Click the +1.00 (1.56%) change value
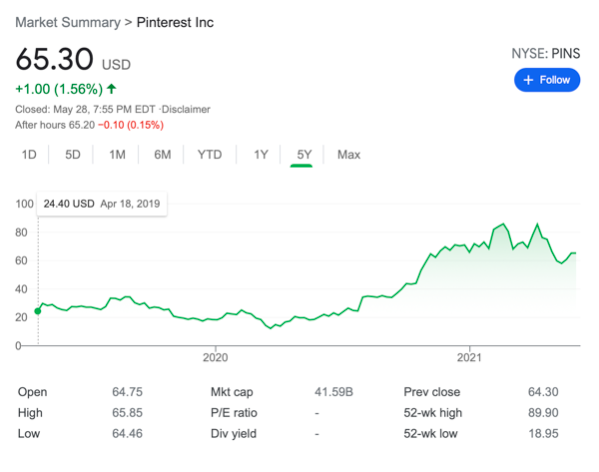The image size is (599, 472). (59, 89)
